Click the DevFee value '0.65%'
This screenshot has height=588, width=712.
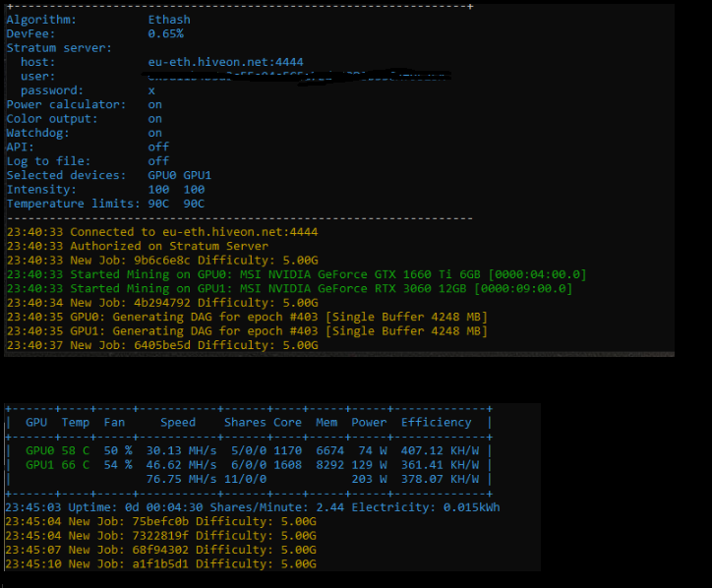[x=166, y=33]
